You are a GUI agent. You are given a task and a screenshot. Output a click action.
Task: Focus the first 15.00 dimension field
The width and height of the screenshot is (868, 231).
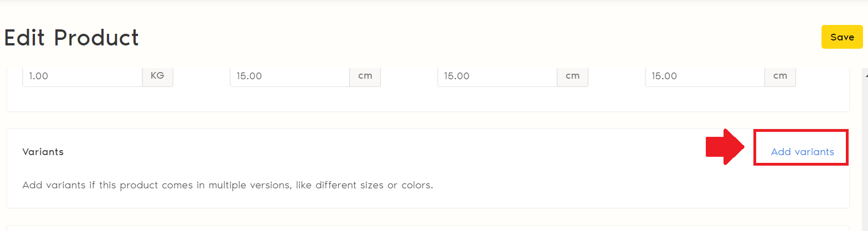(x=290, y=76)
